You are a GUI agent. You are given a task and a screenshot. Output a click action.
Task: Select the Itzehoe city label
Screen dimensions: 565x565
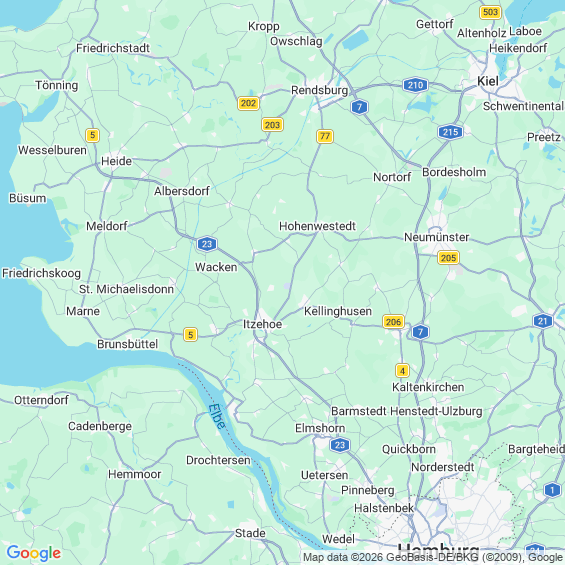click(262, 324)
